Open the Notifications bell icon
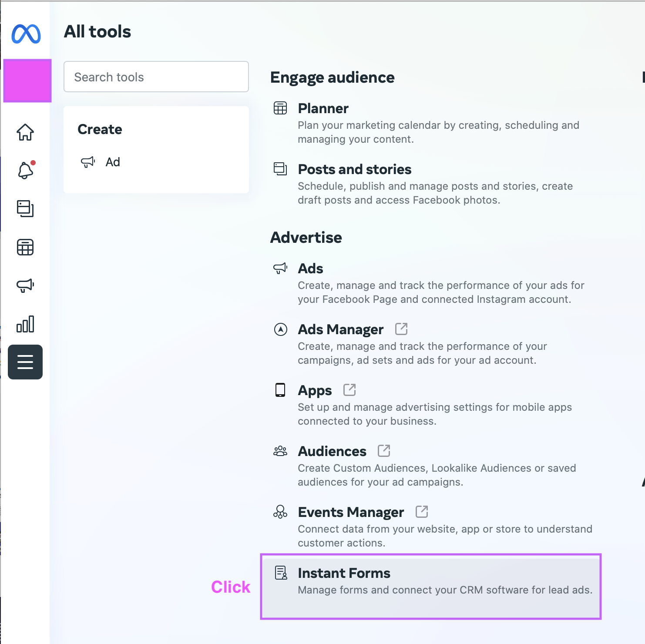This screenshot has height=644, width=645. tap(25, 170)
